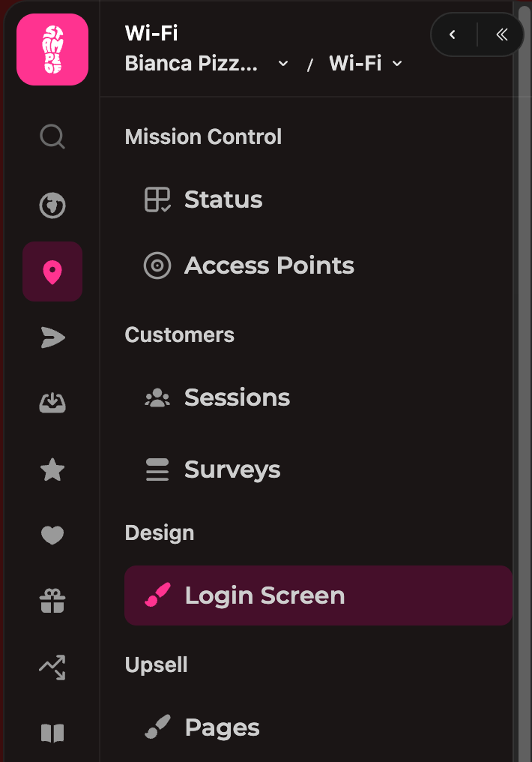This screenshot has height=762, width=532.
Task: Go to Access Points
Action: click(x=269, y=265)
